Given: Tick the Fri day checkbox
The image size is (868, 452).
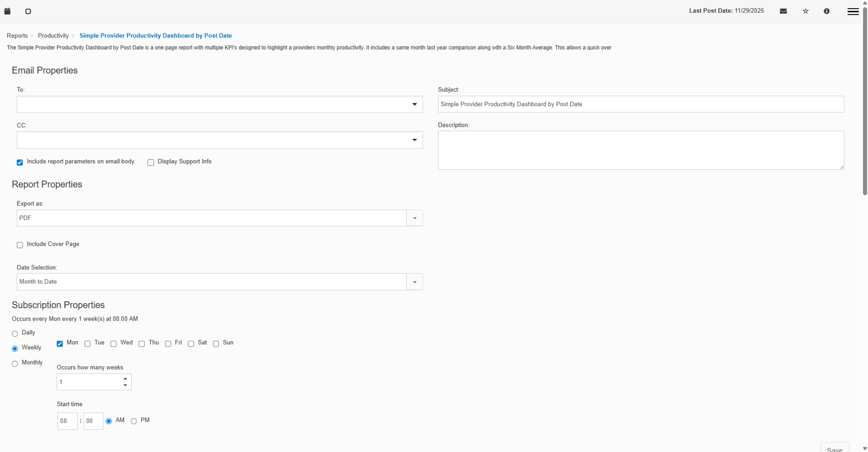Looking at the screenshot, I should [x=168, y=344].
